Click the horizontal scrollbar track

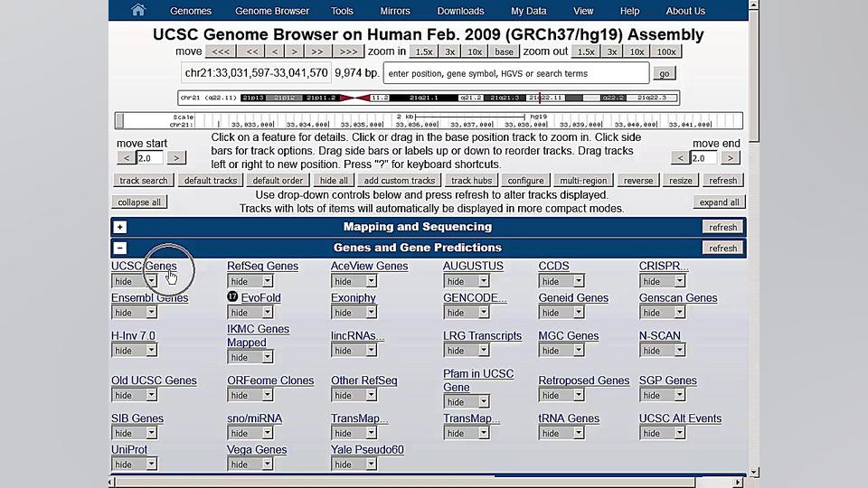tap(423, 483)
